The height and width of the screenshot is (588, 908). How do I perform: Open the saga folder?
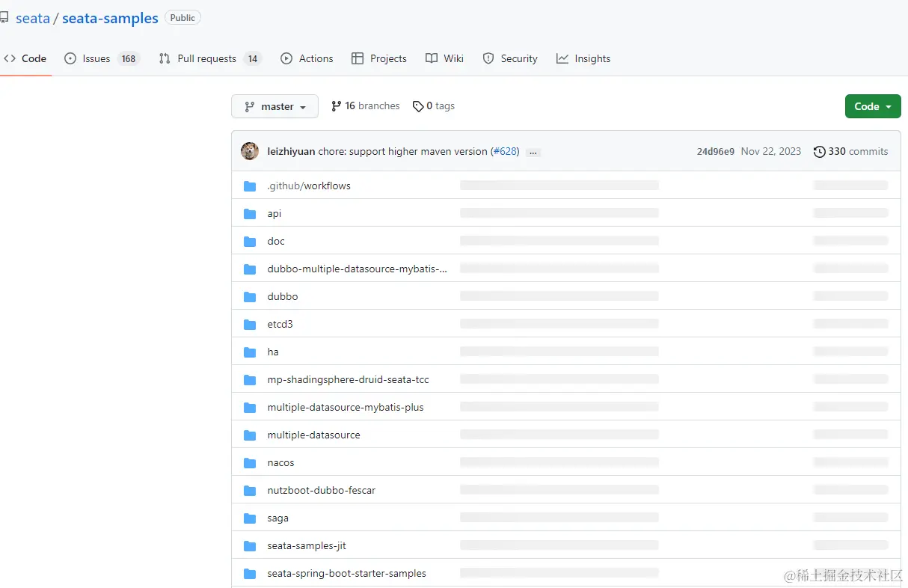[278, 518]
